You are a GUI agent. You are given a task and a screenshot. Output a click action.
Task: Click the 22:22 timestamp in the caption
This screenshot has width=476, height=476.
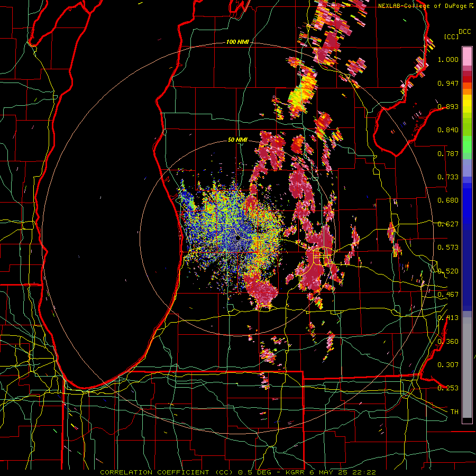point(364,472)
